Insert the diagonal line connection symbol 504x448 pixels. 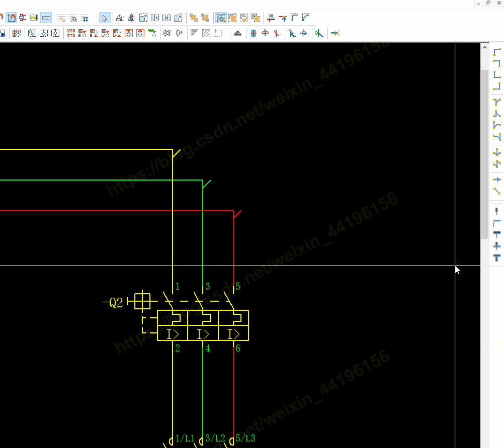click(497, 191)
